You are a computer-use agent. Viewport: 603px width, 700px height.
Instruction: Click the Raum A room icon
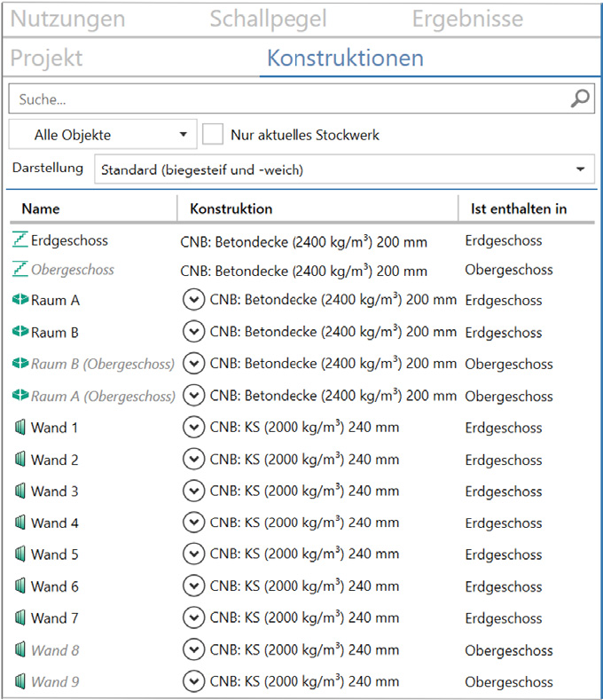point(20,299)
